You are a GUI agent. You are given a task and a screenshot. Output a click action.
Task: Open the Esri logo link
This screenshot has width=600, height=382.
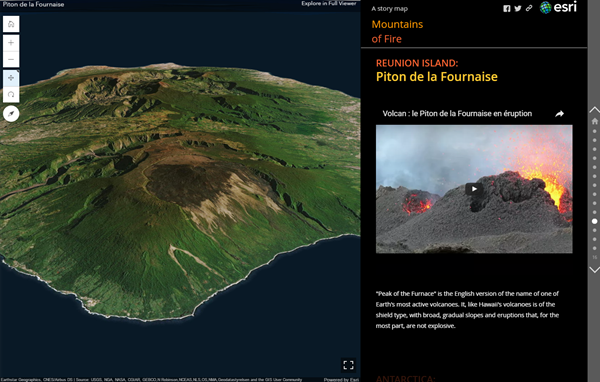[x=558, y=7]
